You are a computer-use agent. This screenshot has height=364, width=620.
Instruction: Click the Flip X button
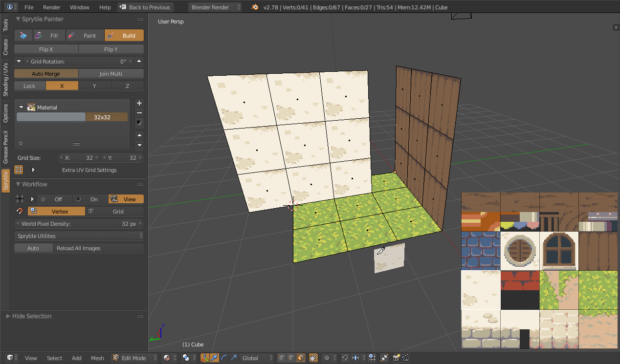pyautogui.click(x=46, y=49)
